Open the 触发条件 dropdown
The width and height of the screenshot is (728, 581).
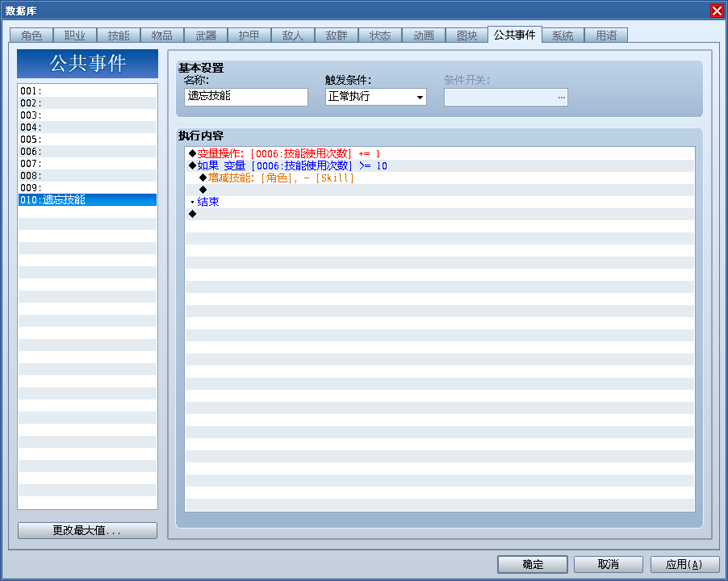[376, 97]
